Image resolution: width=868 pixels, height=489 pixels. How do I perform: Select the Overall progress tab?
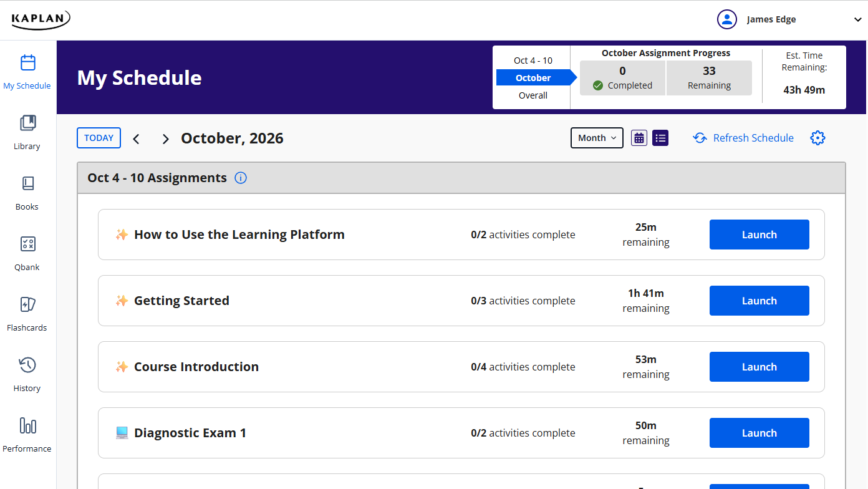533,95
